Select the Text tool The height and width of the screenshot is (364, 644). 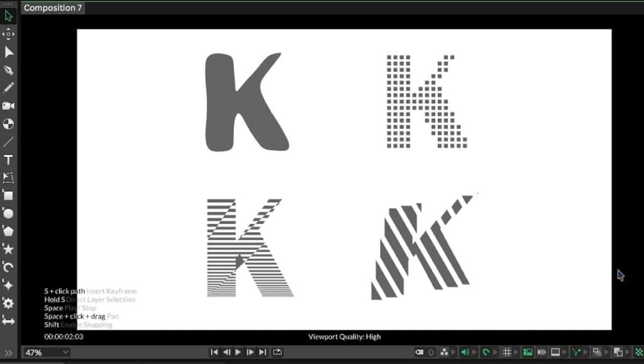pos(8,159)
